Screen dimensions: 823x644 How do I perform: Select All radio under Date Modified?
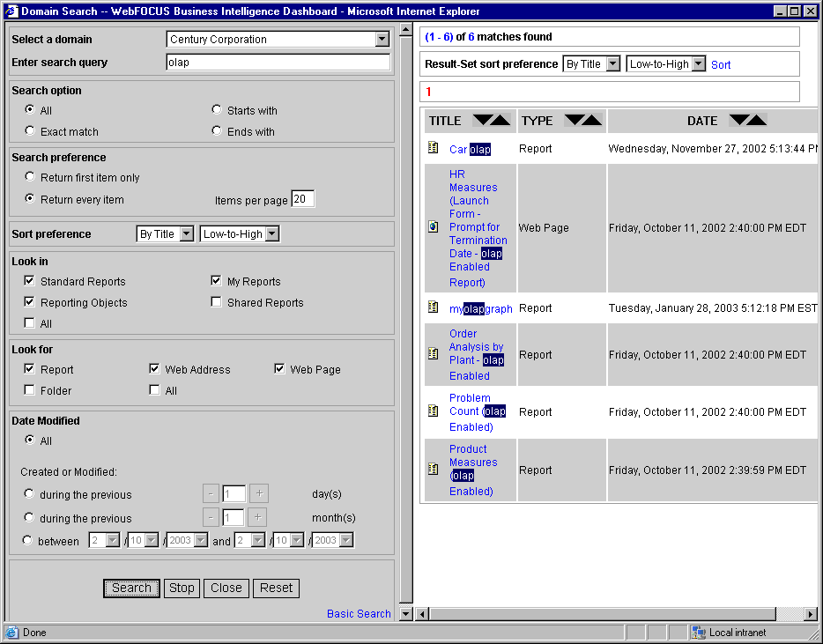(x=30, y=440)
